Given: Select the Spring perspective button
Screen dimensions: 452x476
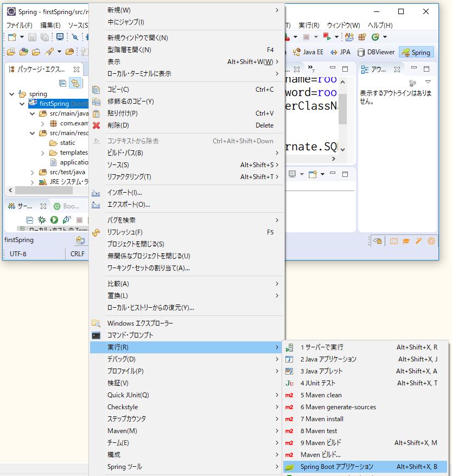Looking at the screenshot, I should 416,52.
